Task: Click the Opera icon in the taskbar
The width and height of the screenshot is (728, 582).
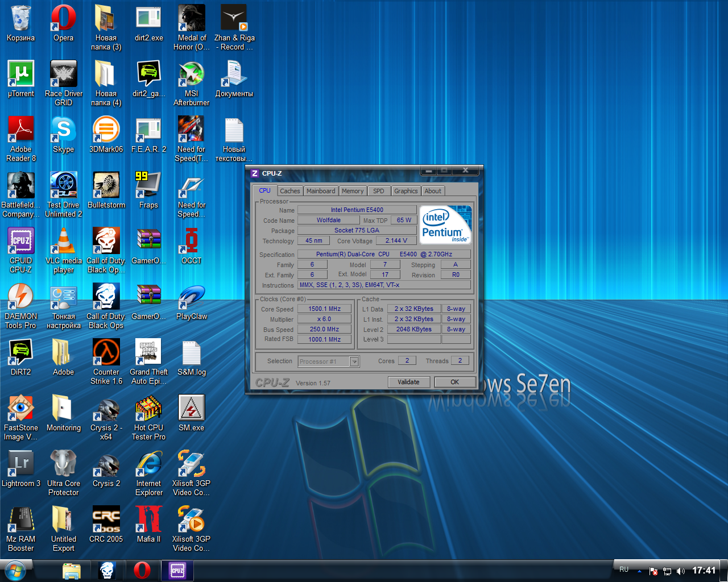Action: click(142, 570)
